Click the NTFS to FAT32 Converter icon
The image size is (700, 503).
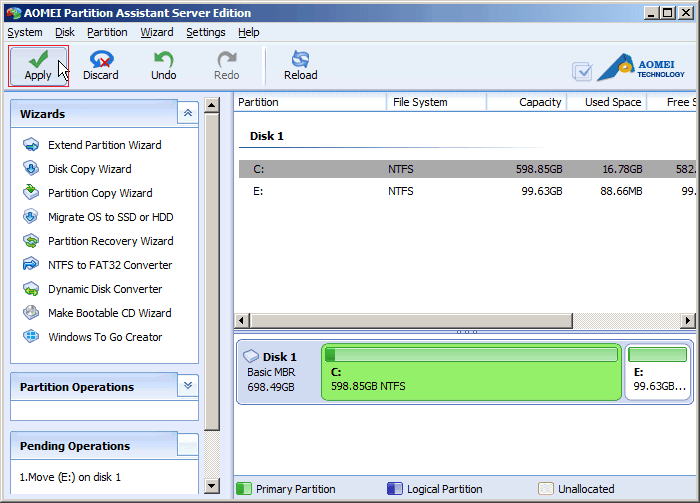tap(31, 264)
